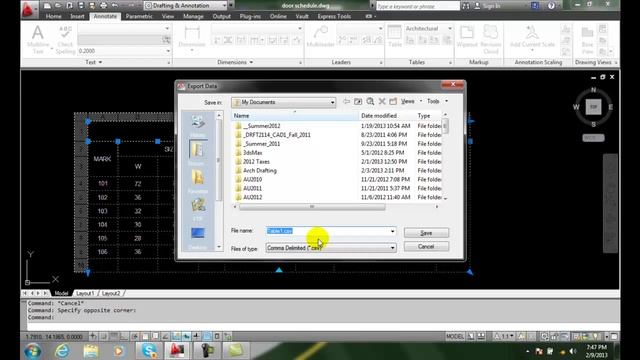Screen dimensions: 640x360
Task: Click Check Spelling in Text panel
Action: click(65, 39)
